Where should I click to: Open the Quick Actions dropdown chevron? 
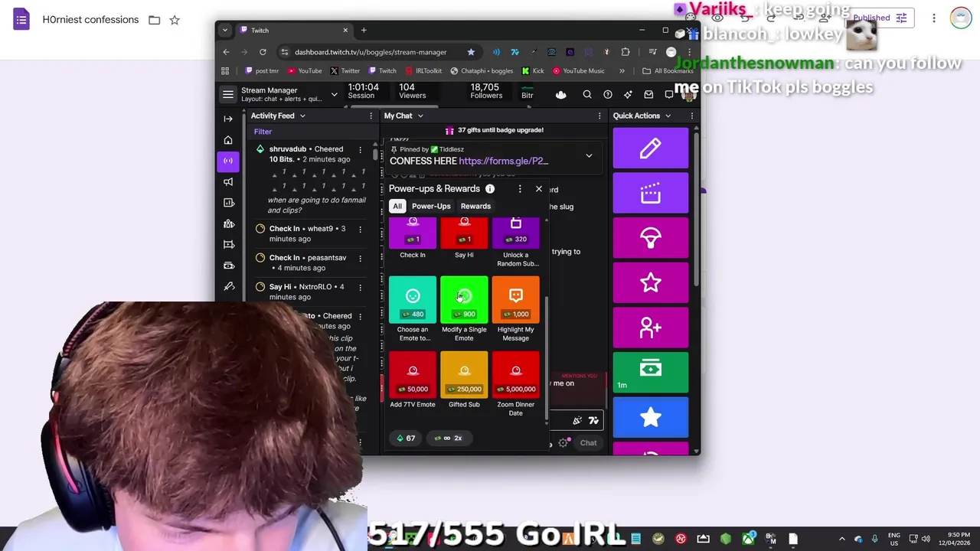668,116
